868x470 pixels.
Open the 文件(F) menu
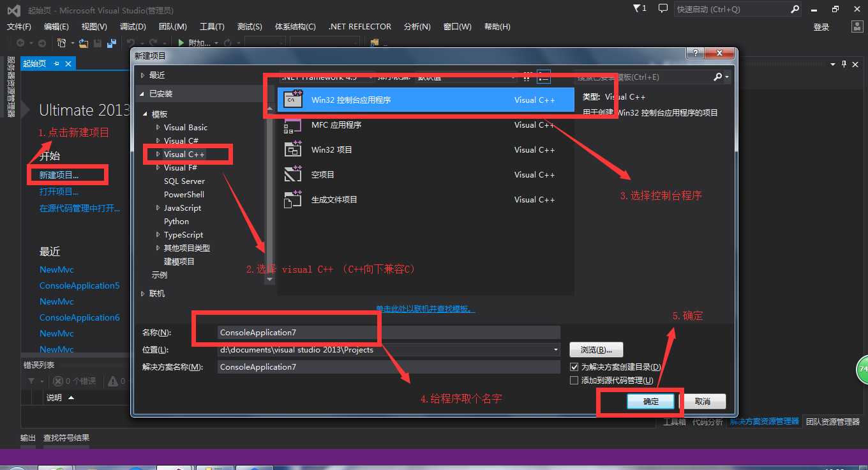tap(19, 27)
